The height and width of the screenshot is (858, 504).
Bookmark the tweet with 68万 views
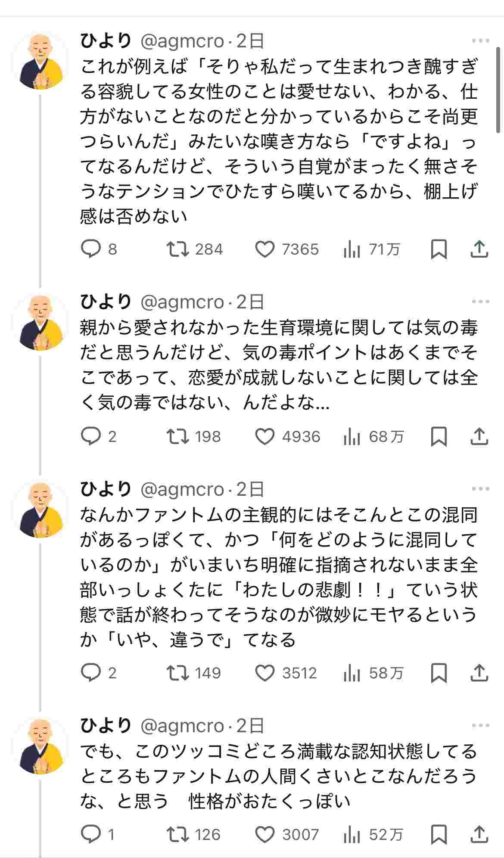[x=439, y=437]
